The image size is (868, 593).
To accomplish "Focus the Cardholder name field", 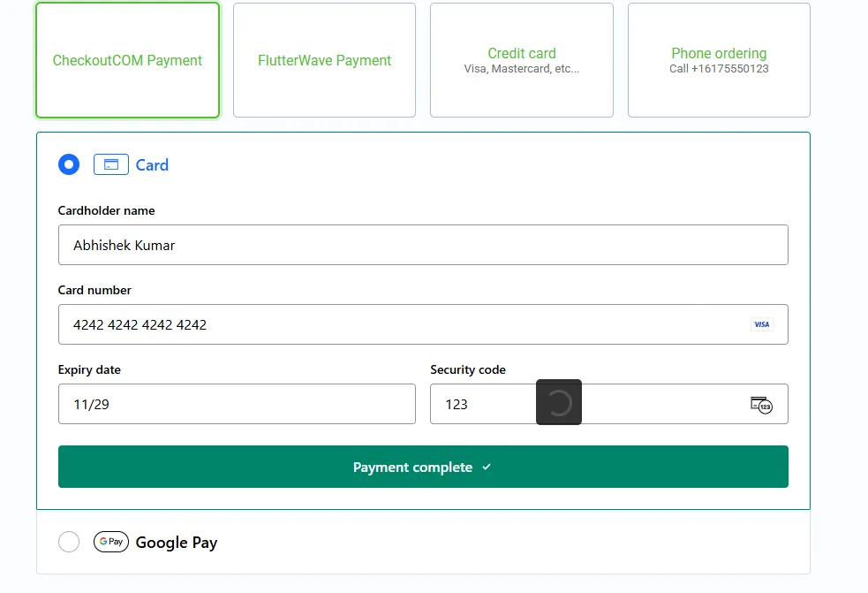I will 423,245.
